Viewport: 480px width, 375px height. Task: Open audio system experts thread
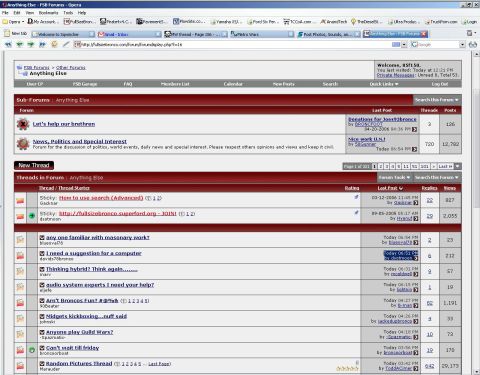coord(100,285)
